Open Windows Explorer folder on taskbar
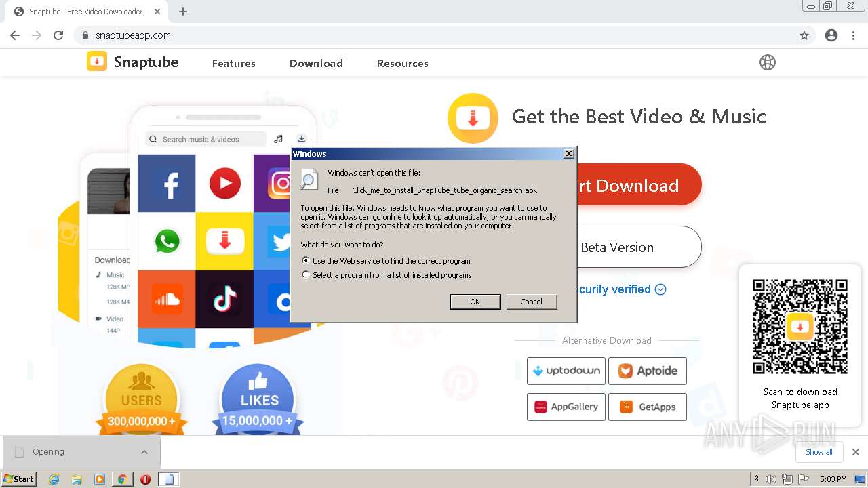This screenshot has width=868, height=488. (x=77, y=479)
